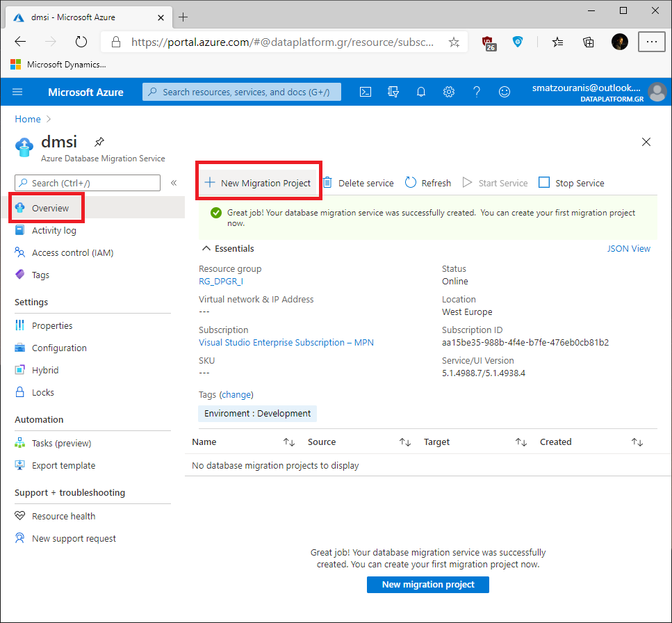
Task: Click the account avatar in Azure header
Action: coord(657,92)
